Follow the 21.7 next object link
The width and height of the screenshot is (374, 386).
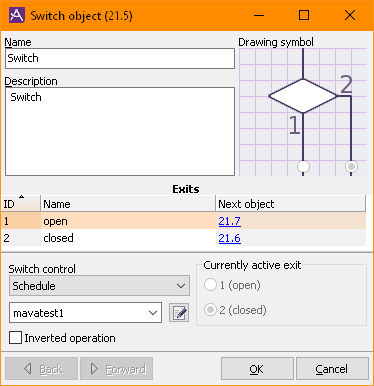[230, 221]
